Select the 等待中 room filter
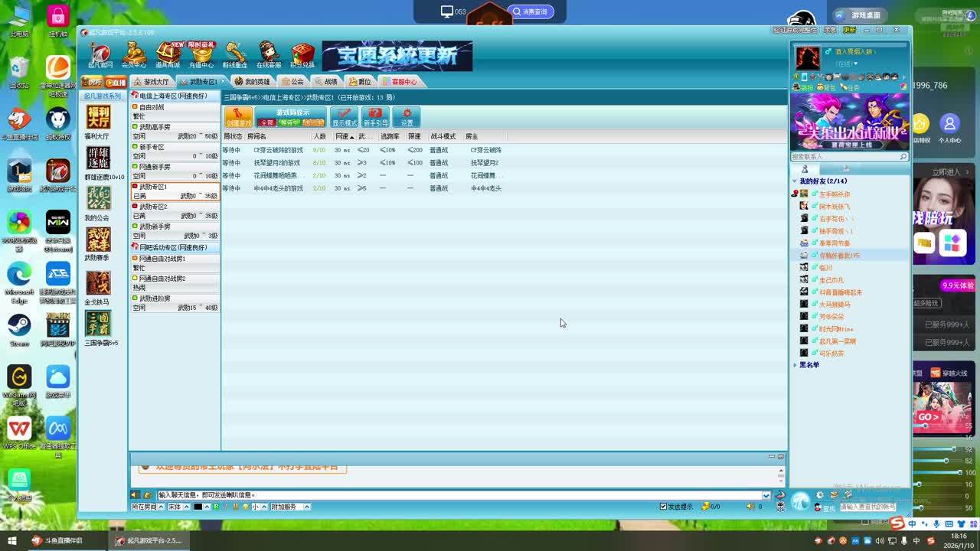 pos(289,122)
